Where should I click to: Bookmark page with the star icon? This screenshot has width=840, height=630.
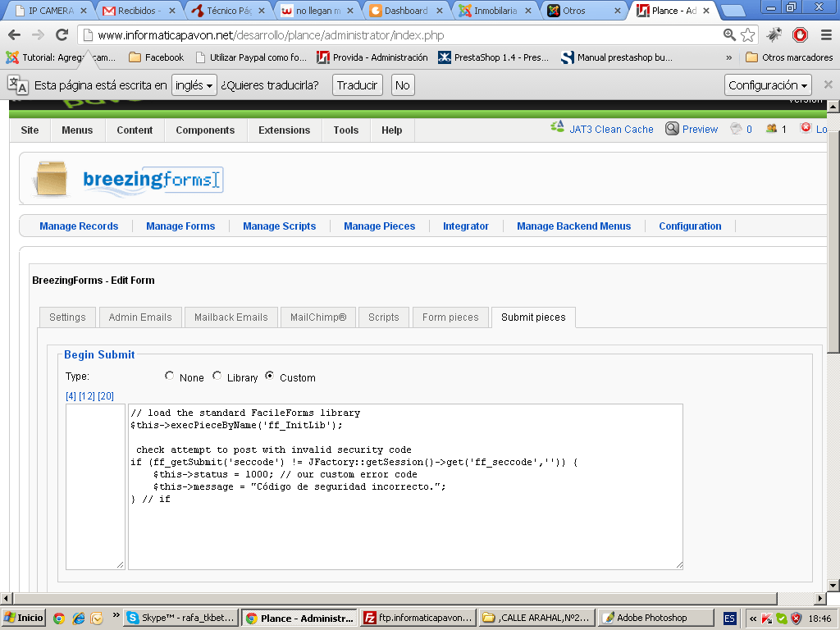748,35
